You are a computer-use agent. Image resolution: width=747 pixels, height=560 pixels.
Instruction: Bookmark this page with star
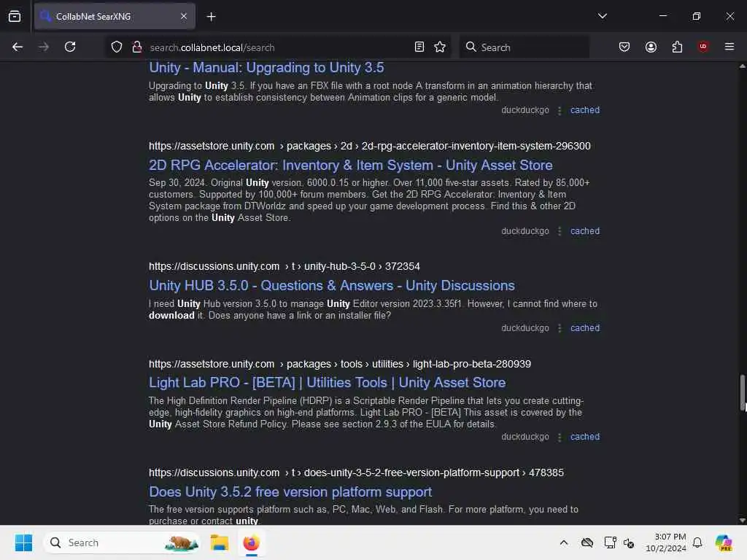pyautogui.click(x=440, y=47)
